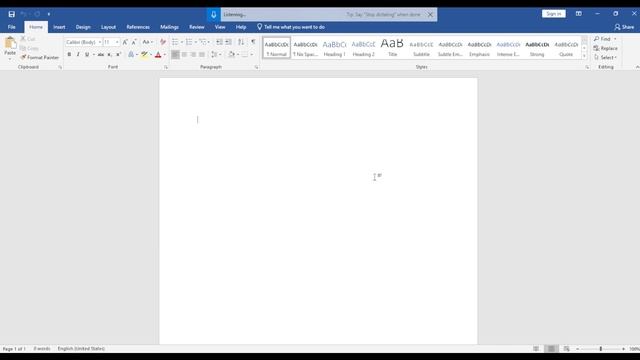
Task: Click Increase Indent icon
Action: 229,42
